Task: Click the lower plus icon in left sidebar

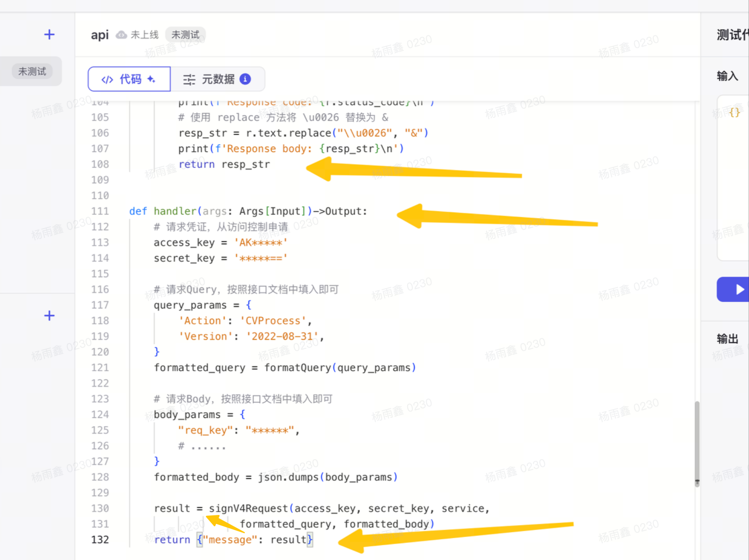Action: 49,315
